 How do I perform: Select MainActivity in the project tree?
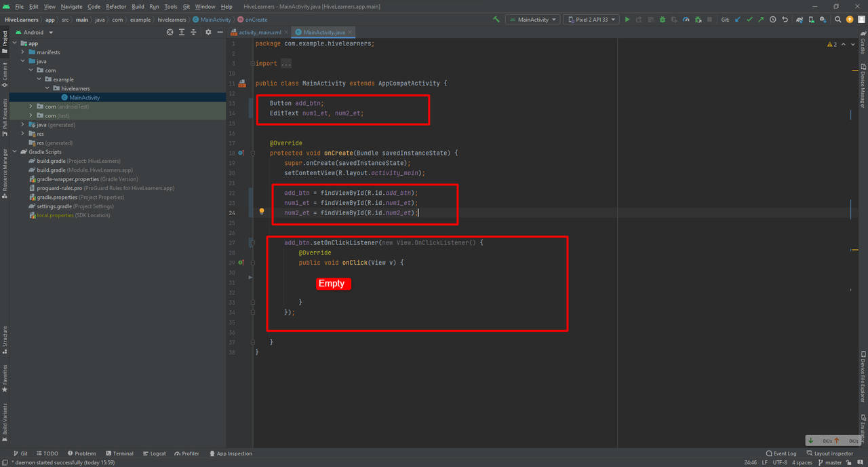coord(84,98)
